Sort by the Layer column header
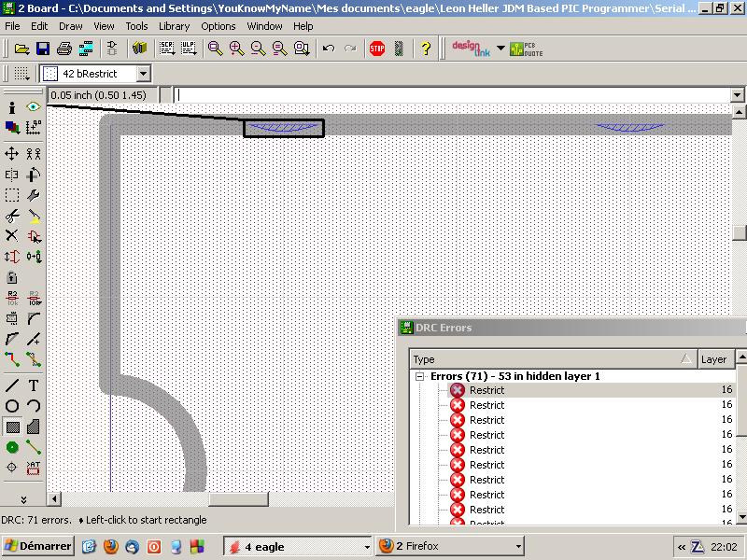Viewport: 747px width, 560px height. point(715,359)
